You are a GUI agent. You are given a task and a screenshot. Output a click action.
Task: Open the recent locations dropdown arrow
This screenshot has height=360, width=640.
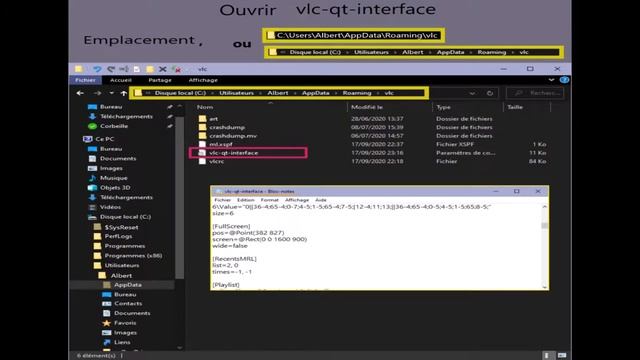[x=111, y=93]
